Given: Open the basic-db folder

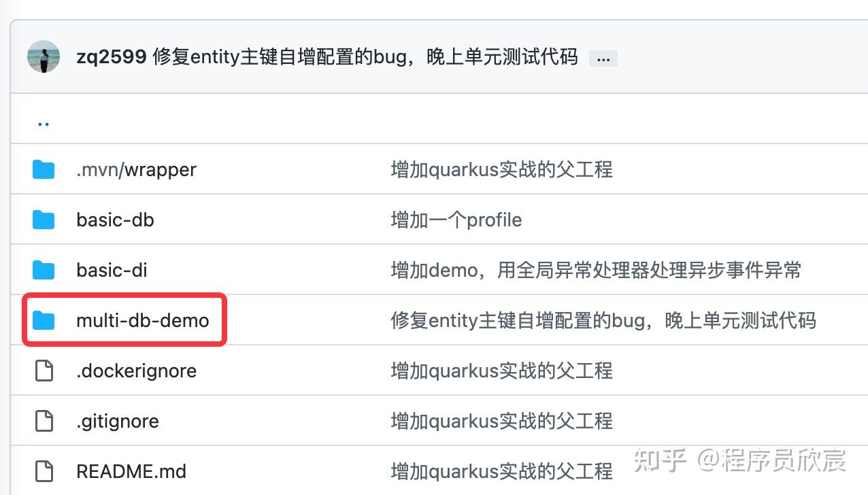Looking at the screenshot, I should (x=115, y=220).
